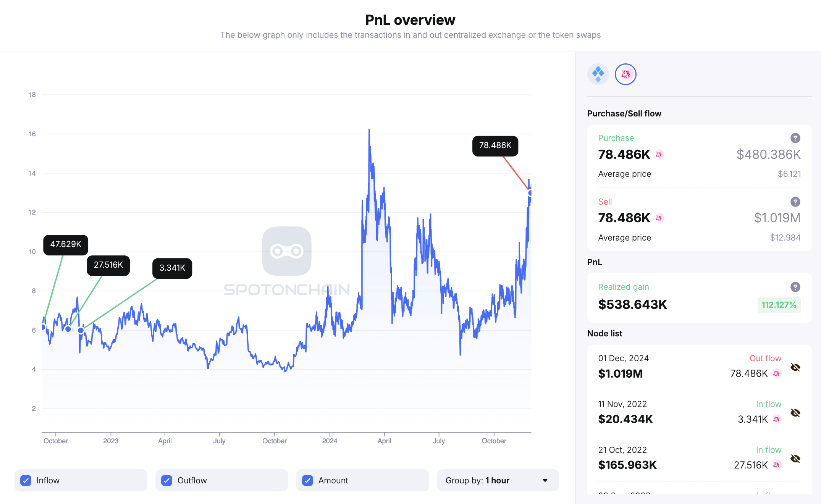Select the Uniswap token icon

[x=625, y=74]
